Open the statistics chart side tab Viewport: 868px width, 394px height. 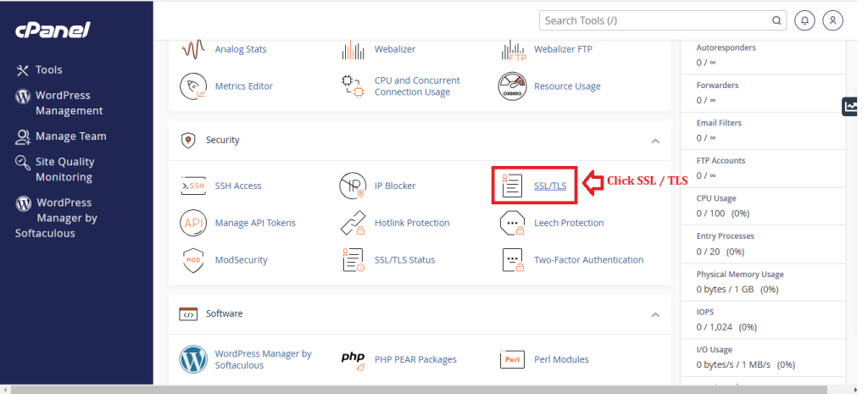click(849, 106)
